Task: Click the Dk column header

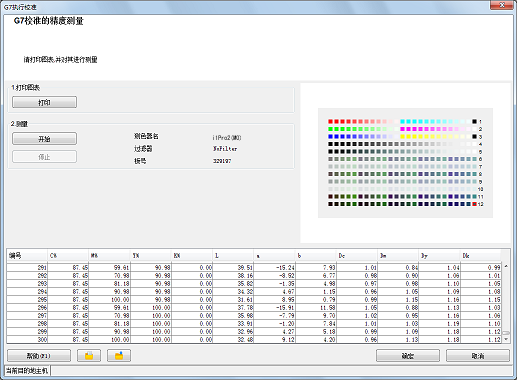Action: click(x=481, y=256)
